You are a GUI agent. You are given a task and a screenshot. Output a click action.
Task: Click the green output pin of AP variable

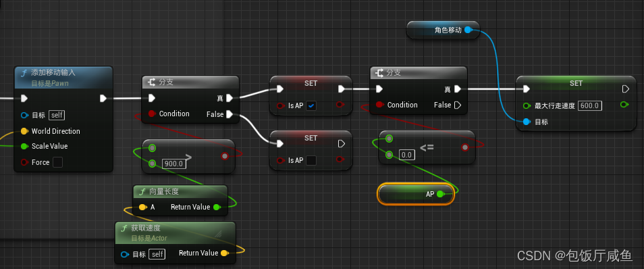pyautogui.click(x=440, y=194)
